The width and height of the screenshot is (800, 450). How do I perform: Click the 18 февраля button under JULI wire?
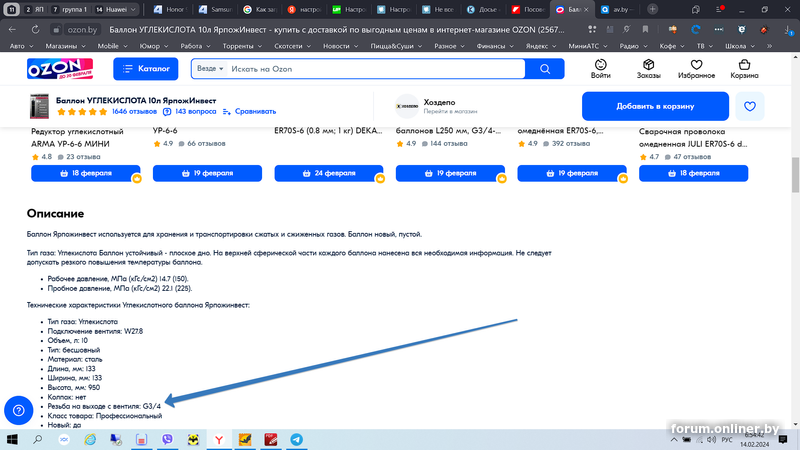(693, 173)
